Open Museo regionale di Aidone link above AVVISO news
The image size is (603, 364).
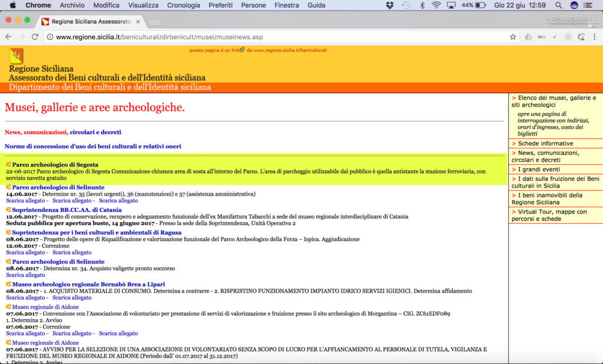point(45,343)
